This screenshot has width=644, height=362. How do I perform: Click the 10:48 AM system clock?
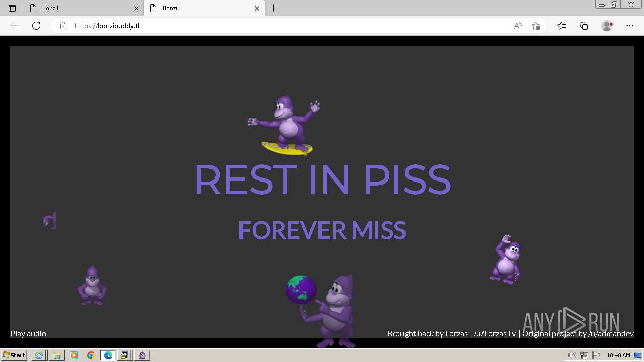[618, 355]
